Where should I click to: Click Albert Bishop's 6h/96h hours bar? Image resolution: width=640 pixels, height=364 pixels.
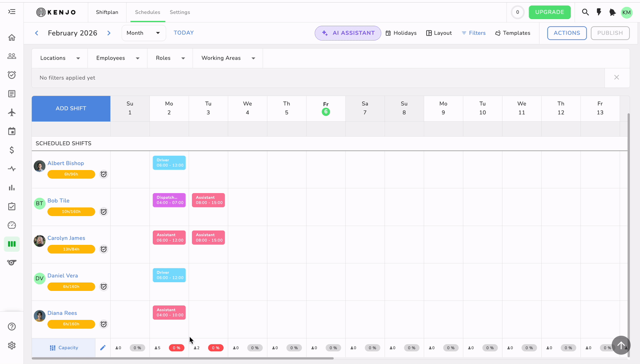[x=71, y=174]
